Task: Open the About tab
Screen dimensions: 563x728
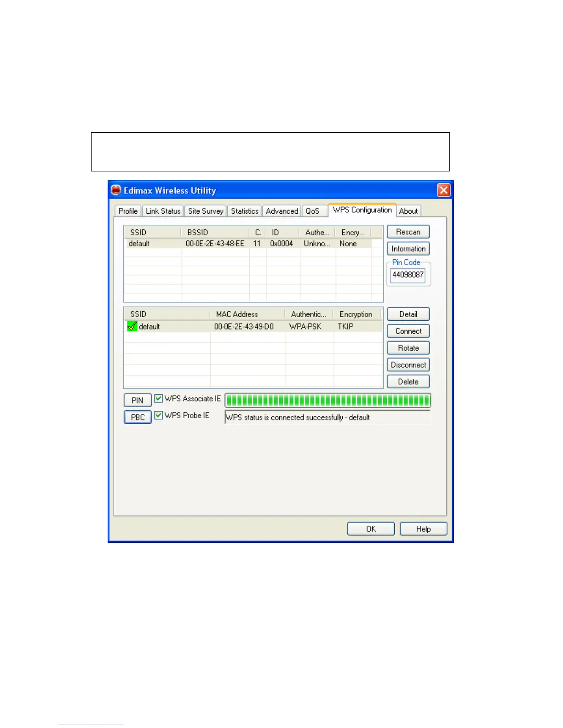Action: 408,211
